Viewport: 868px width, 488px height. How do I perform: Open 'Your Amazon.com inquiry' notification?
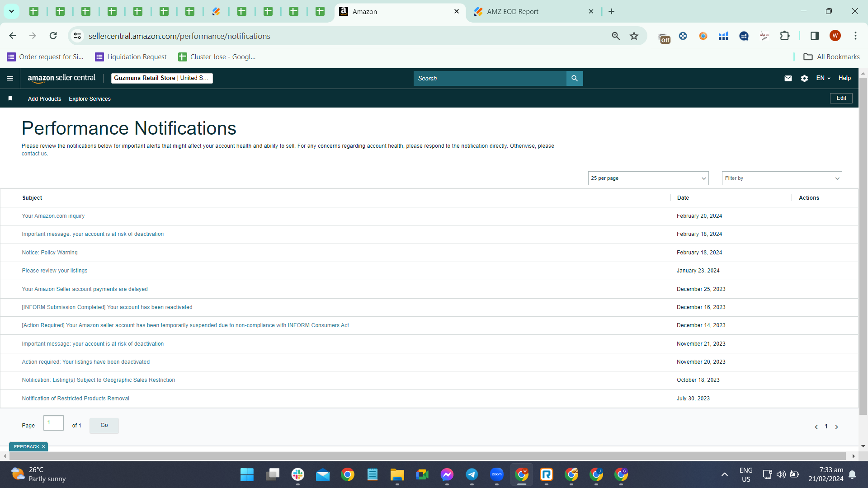tap(53, 216)
